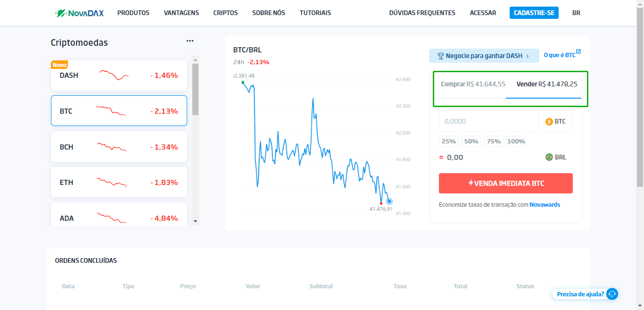
Task: Open the Precisa de ajuda chat icon
Action: point(612,294)
